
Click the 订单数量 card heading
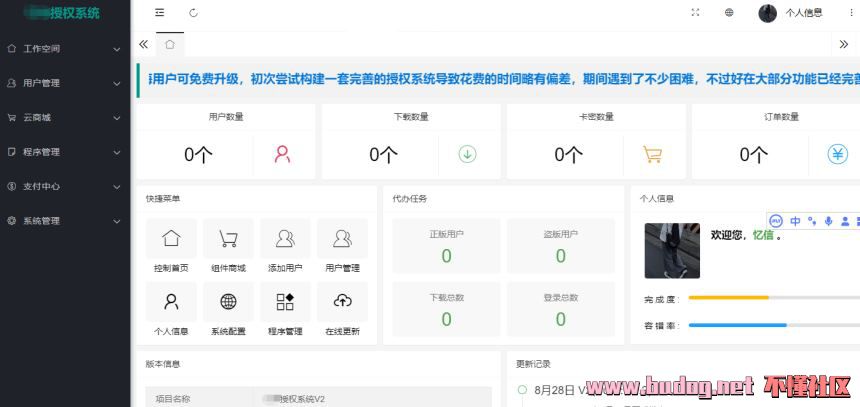tap(782, 117)
